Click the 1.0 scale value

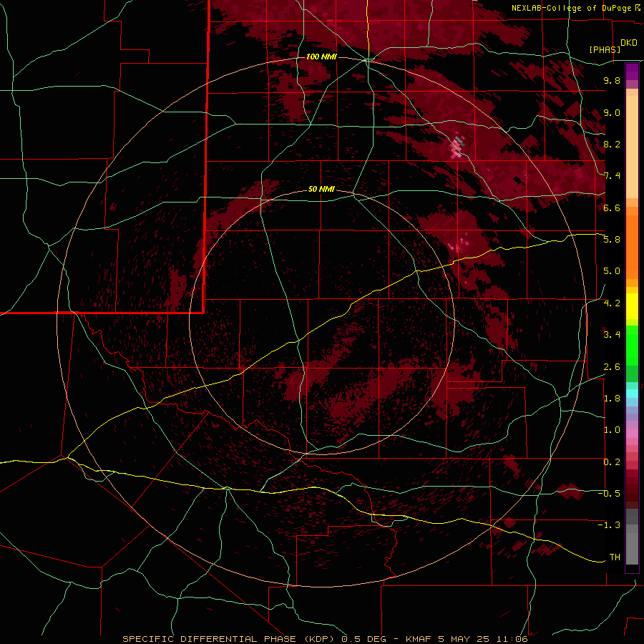point(612,430)
